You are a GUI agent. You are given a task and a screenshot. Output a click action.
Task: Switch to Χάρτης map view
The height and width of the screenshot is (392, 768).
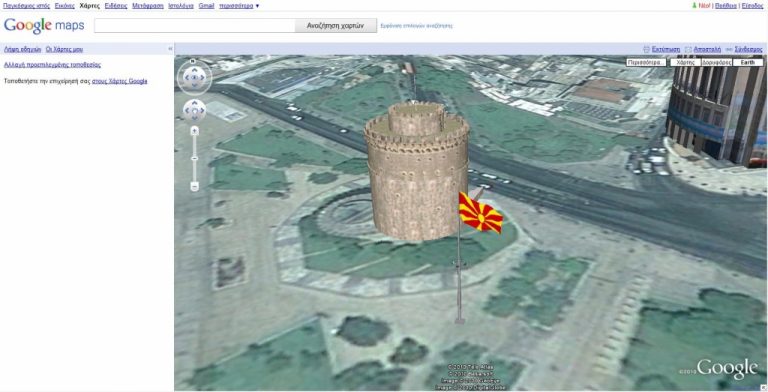tap(685, 63)
